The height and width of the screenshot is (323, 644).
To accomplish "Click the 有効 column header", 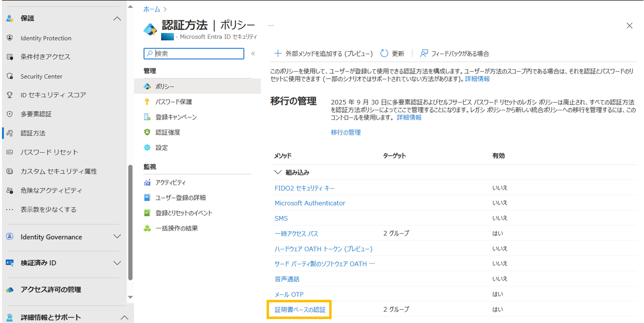I will pyautogui.click(x=498, y=156).
